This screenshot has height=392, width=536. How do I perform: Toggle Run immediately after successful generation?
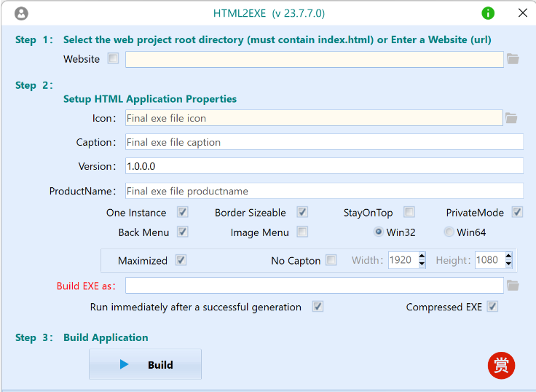point(318,307)
